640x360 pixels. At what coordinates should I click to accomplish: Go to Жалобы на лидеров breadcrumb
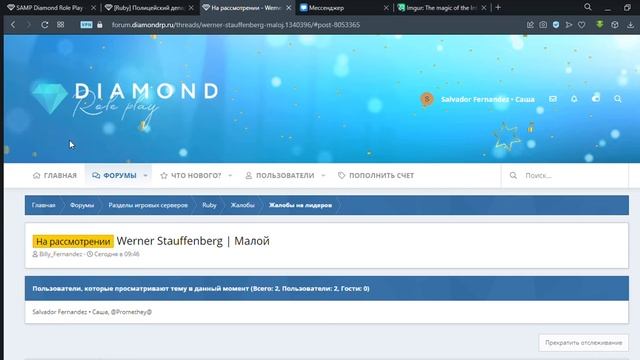(x=300, y=205)
